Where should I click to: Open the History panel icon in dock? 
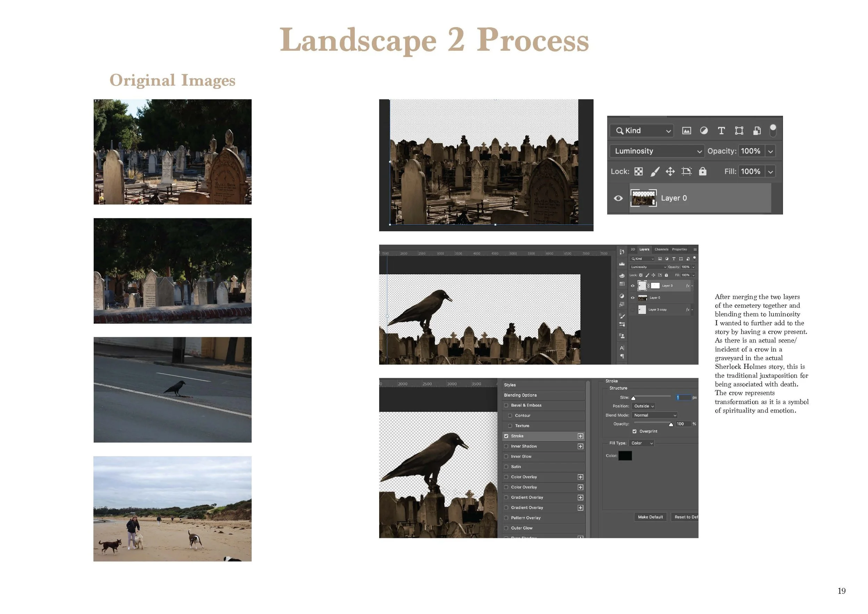click(622, 251)
